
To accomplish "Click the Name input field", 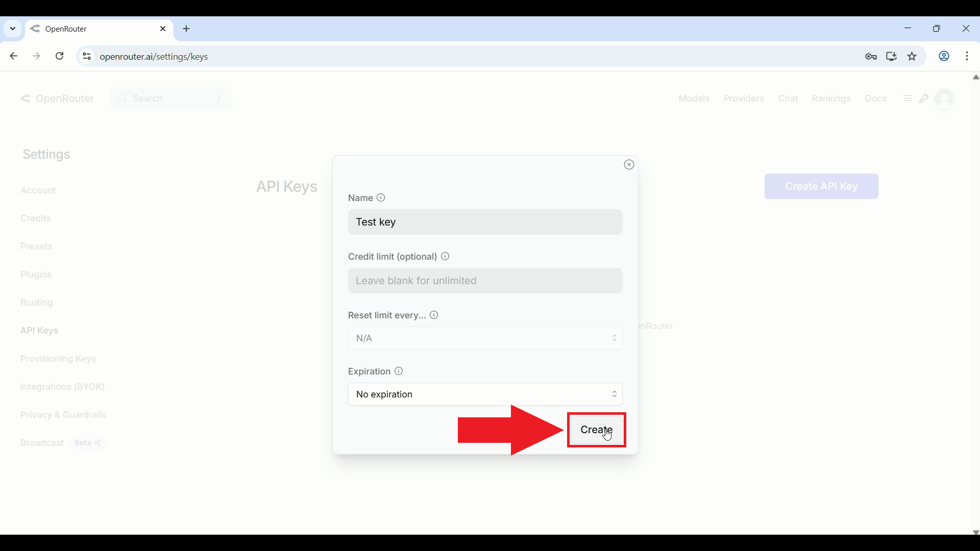I will tap(485, 222).
